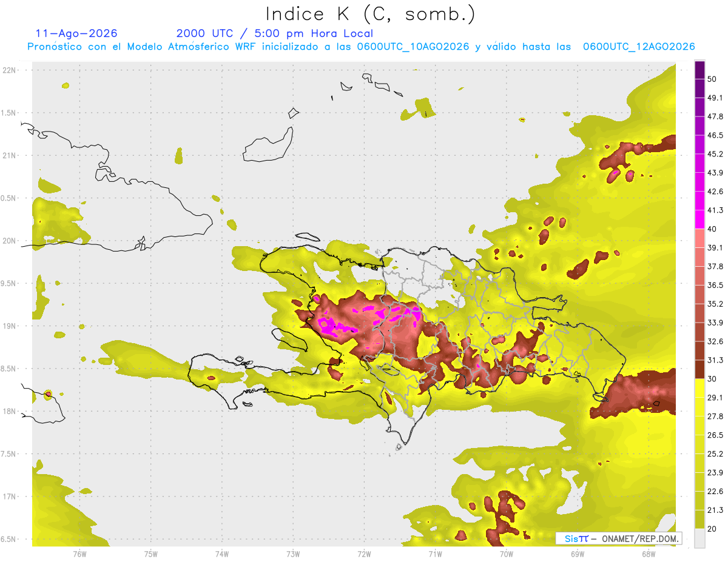Click the 68W longitude axis label
Image resolution: width=728 pixels, height=562 pixels.
point(648,554)
